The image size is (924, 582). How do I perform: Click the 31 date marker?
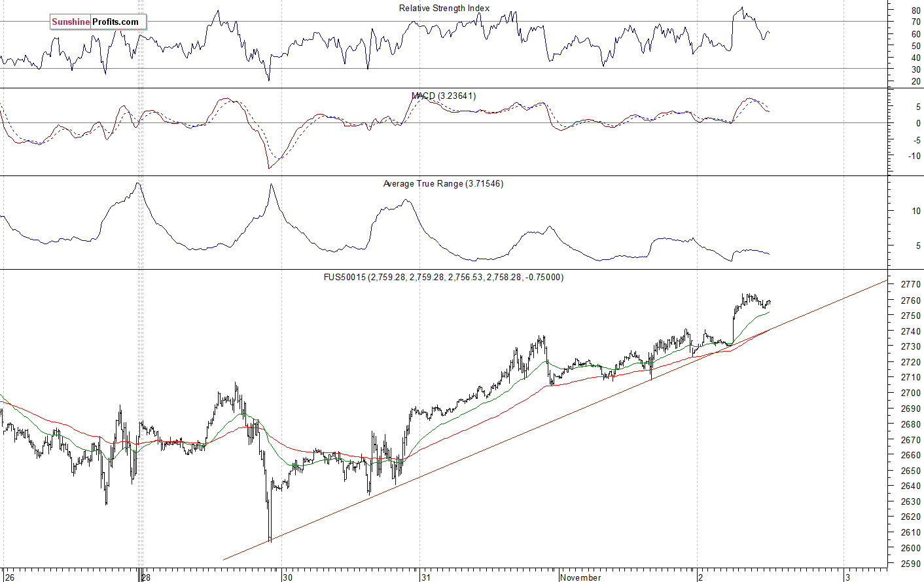426,577
